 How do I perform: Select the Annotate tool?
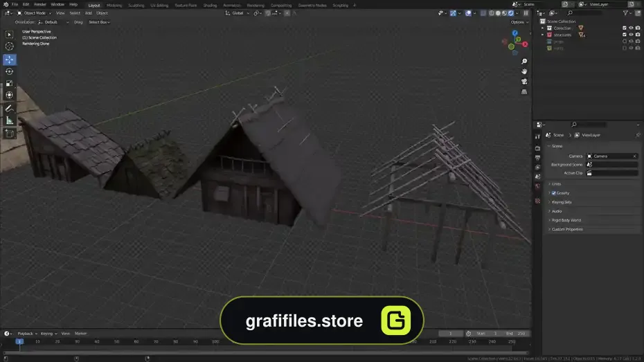click(9, 109)
